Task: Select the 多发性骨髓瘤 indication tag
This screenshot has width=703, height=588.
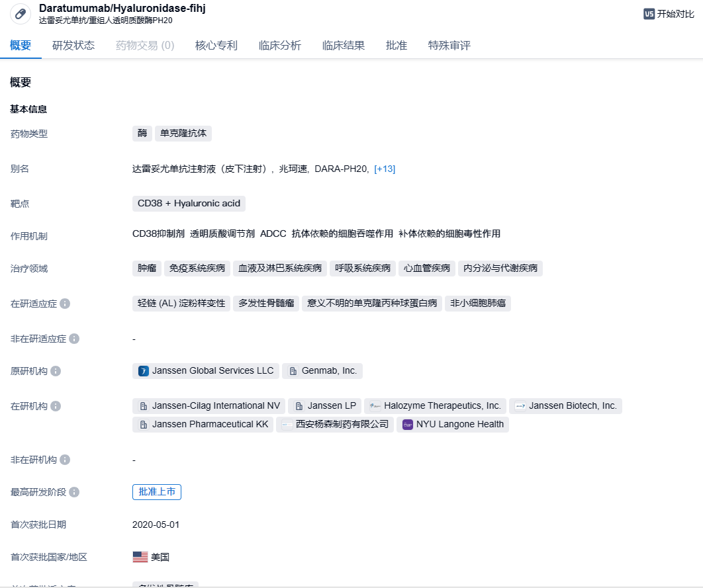Action: coord(266,304)
